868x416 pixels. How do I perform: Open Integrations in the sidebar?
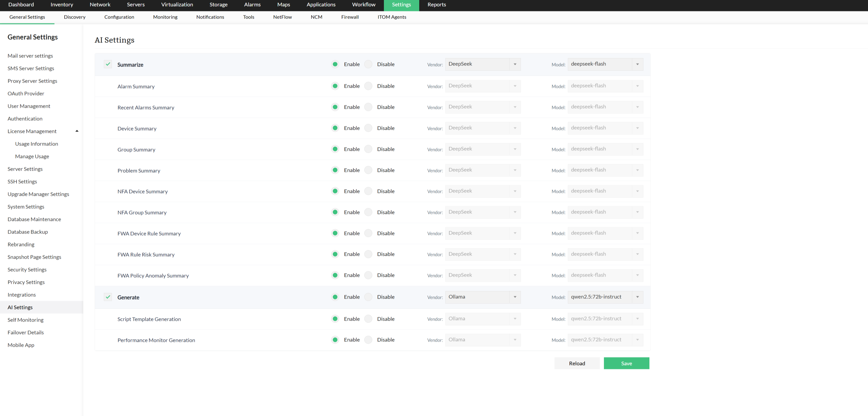pyautogui.click(x=22, y=295)
